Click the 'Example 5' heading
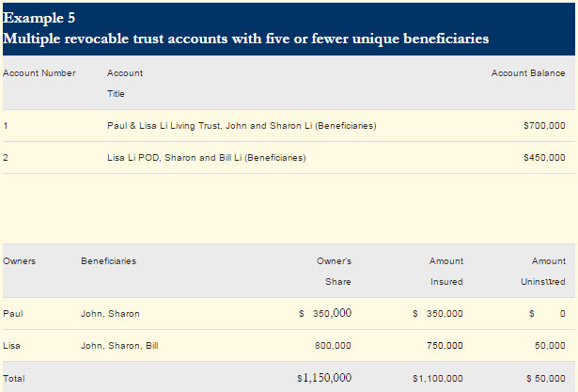 pos(39,18)
